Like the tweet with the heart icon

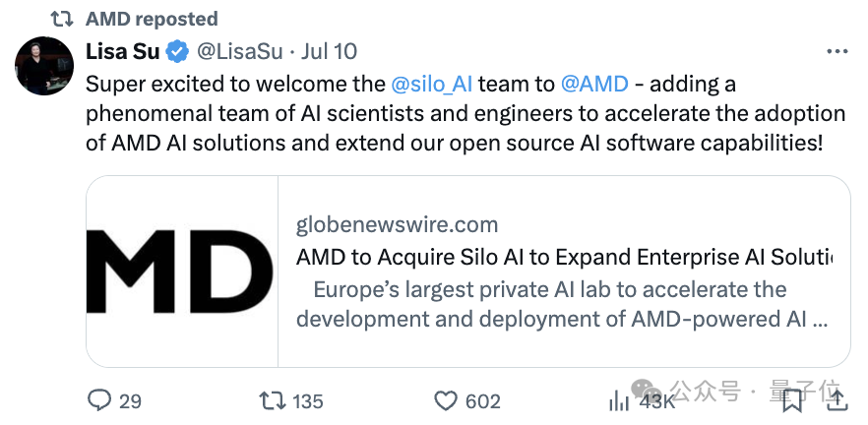click(x=447, y=400)
